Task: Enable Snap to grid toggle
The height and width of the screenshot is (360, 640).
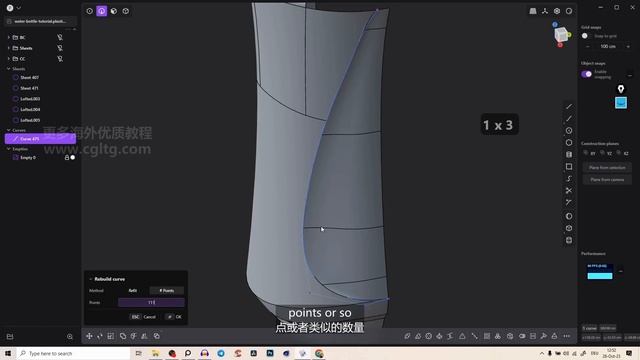Action: [x=586, y=36]
